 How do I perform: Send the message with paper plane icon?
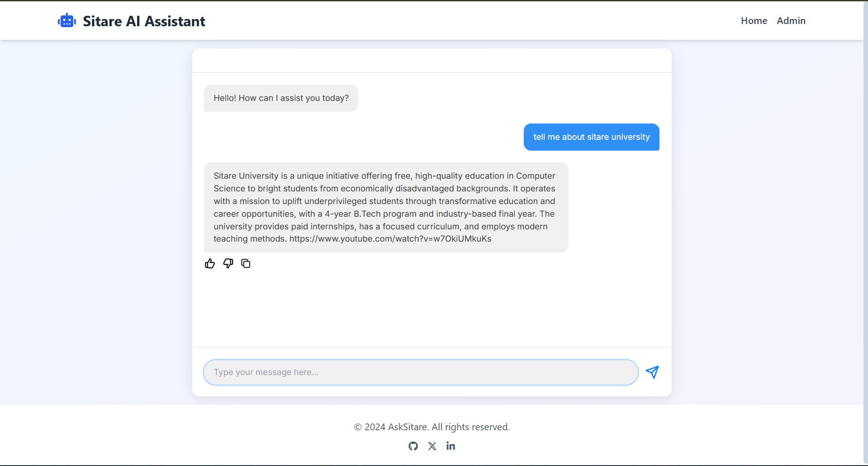tap(652, 372)
